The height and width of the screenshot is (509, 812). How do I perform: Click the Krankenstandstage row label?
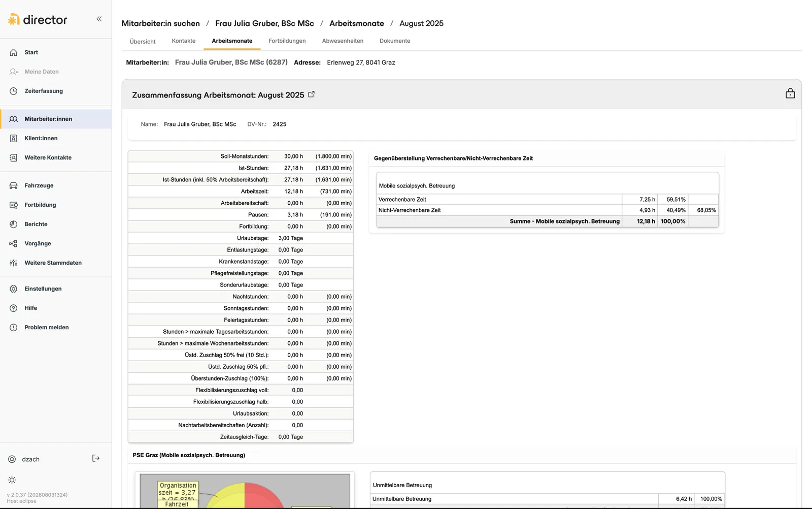(x=244, y=262)
